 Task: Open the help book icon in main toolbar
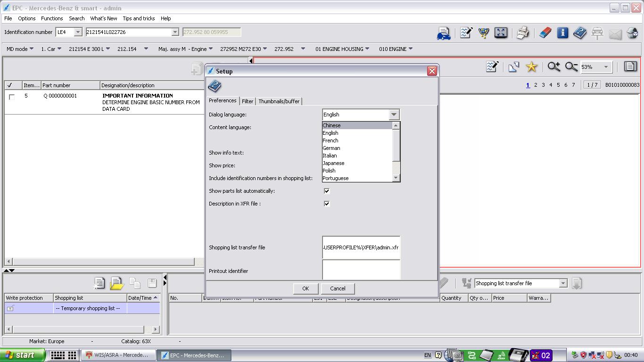579,33
